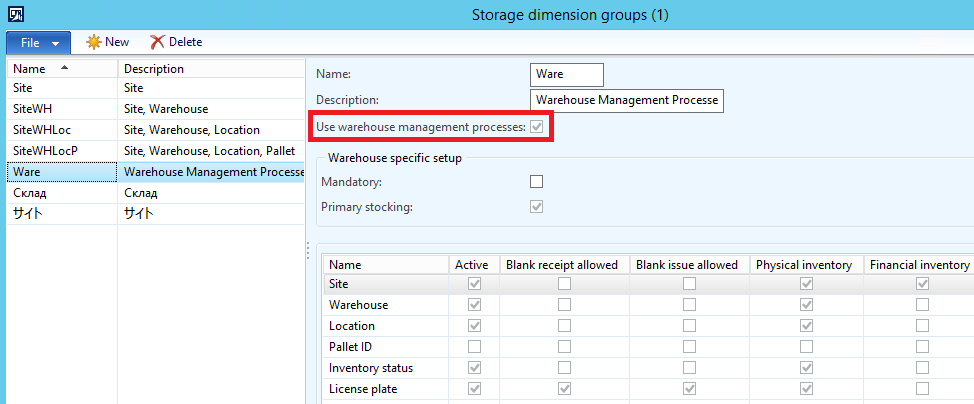
Task: Toggle the Mandatory checkbox
Action: tap(537, 182)
